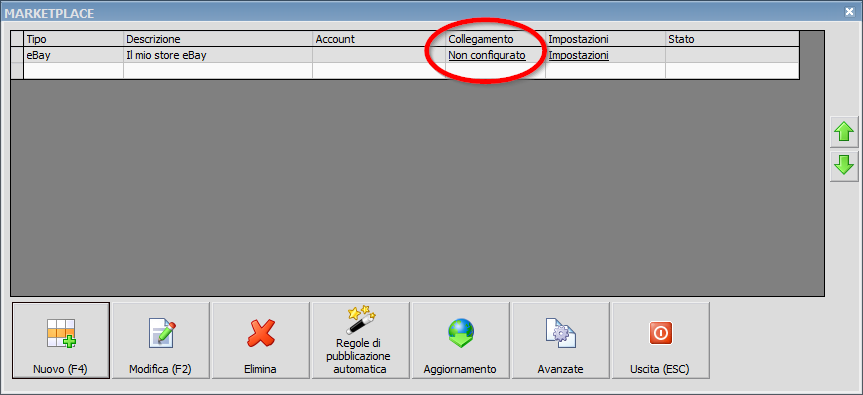
Task: Open the Avanzate settings button
Action: pos(561,341)
